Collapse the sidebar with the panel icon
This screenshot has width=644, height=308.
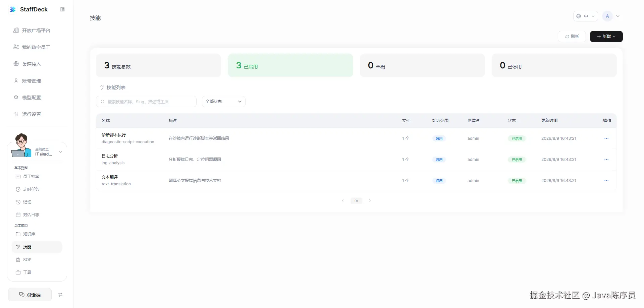[x=62, y=9]
